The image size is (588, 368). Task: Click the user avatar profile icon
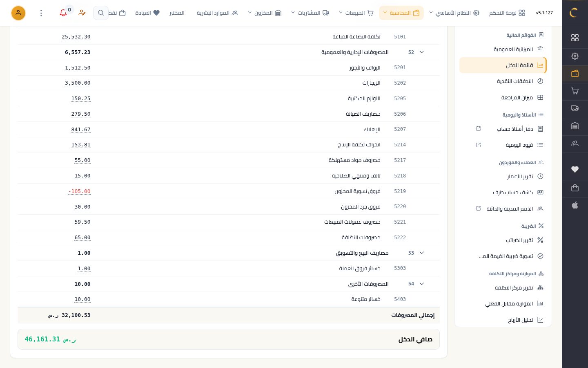tap(18, 13)
